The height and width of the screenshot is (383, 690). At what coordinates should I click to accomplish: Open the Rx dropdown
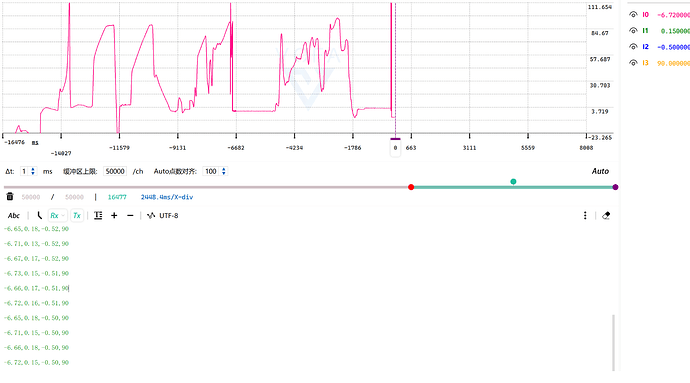point(57,215)
